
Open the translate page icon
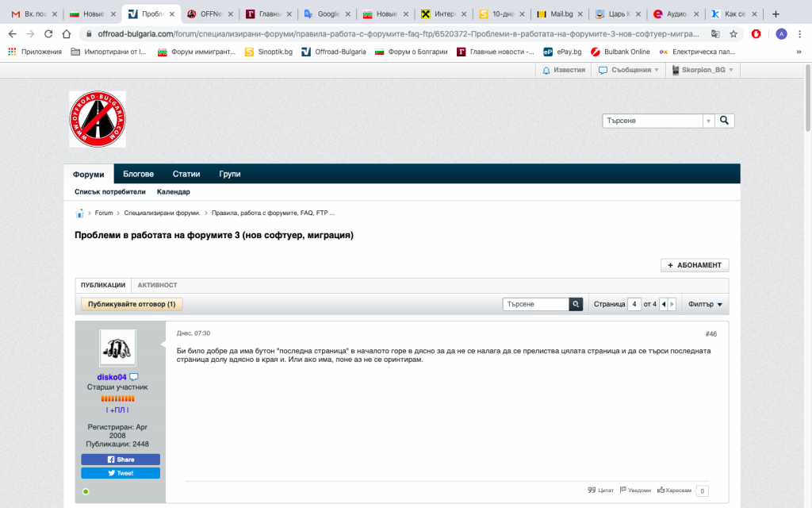coord(715,33)
